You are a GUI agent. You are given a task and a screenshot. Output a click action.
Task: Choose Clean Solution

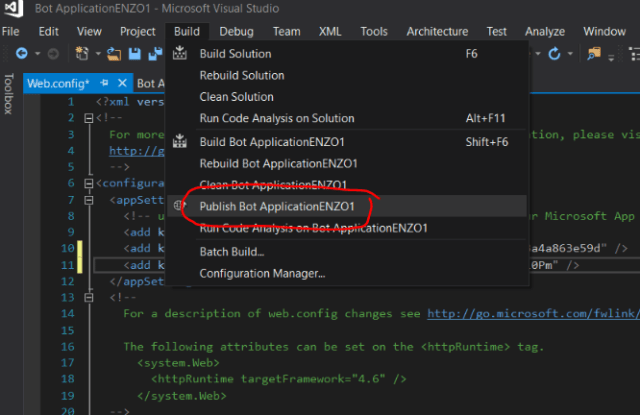click(347, 97)
